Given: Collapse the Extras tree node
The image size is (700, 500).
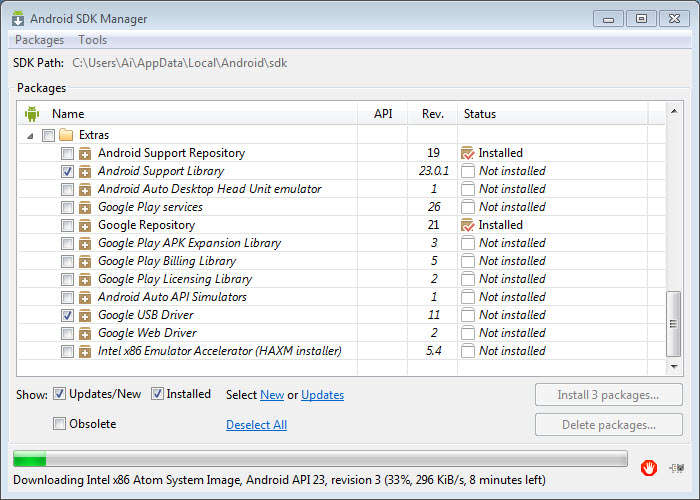Looking at the screenshot, I should coord(29,135).
